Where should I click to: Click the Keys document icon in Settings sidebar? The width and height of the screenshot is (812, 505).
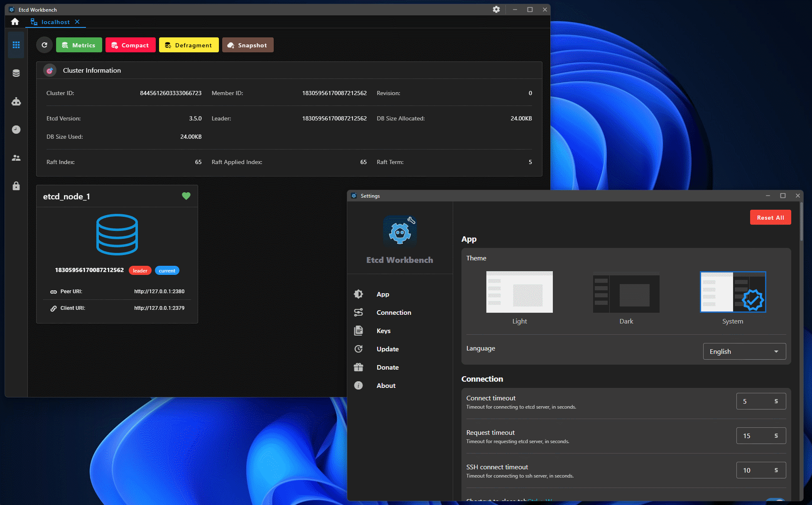pos(358,331)
